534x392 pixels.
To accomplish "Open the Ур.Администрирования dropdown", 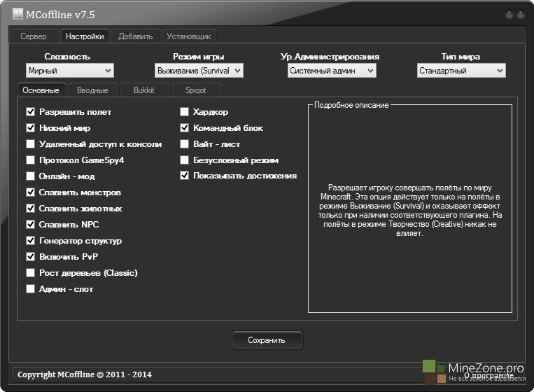I will (x=332, y=71).
